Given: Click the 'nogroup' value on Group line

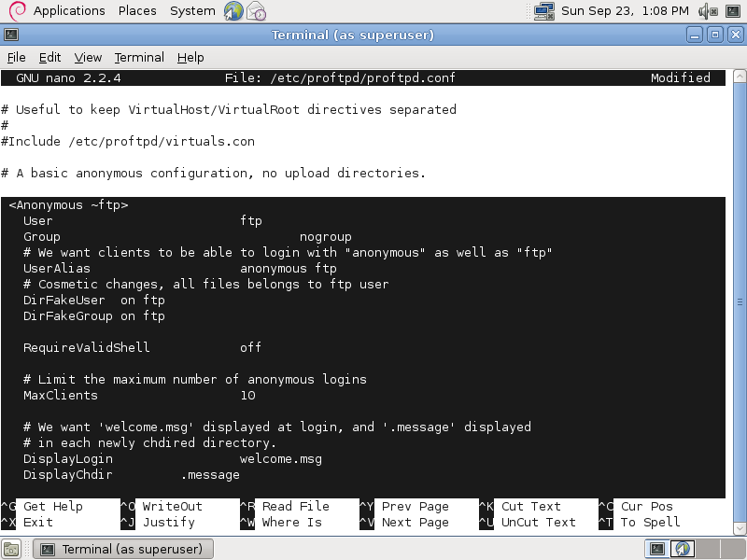Looking at the screenshot, I should [x=325, y=237].
